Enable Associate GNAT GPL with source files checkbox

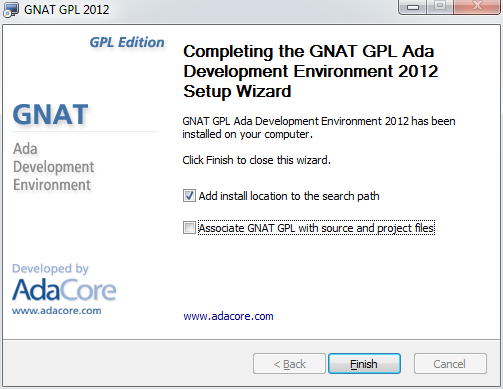189,228
